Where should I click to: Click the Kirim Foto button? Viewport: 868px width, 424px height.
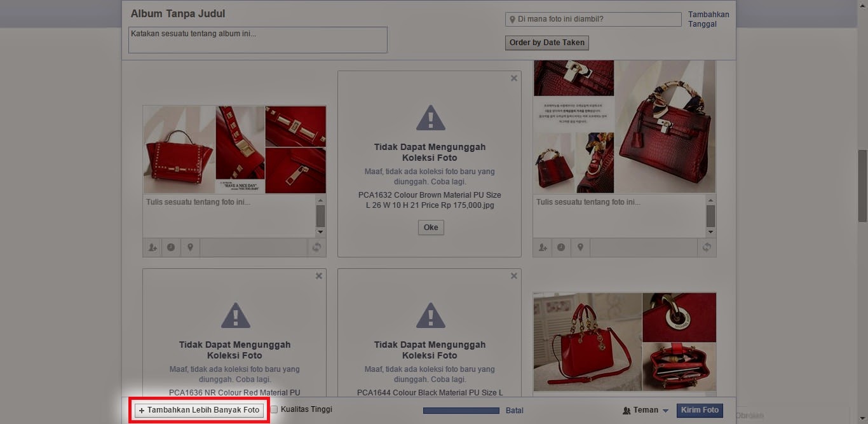click(700, 410)
